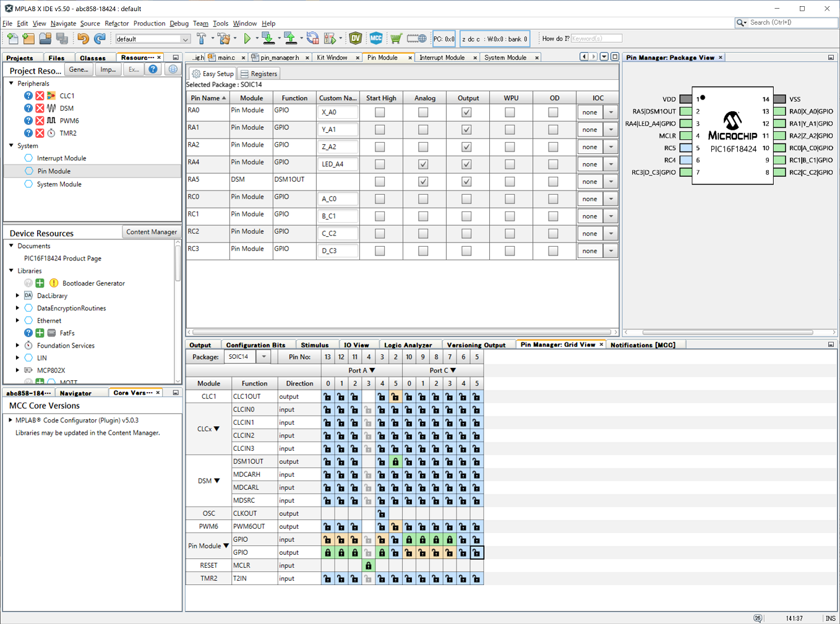This screenshot has width=840, height=624.
Task: Click the Redo arrow icon
Action: (x=100, y=38)
